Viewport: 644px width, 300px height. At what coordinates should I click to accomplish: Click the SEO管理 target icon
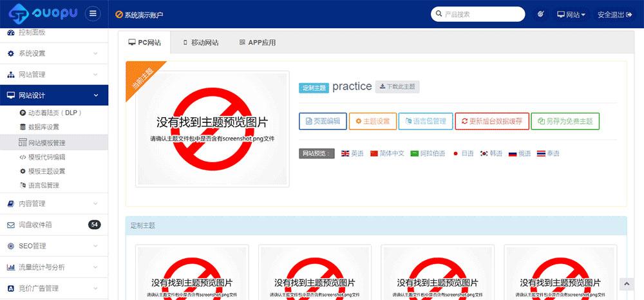click(11, 246)
